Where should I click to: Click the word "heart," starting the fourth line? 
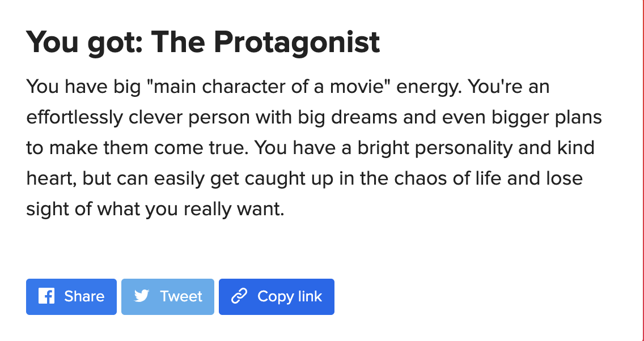(52, 179)
